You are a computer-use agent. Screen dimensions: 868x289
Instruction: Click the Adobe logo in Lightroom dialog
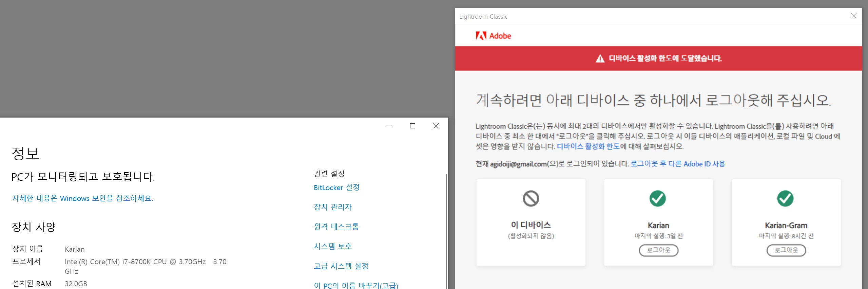click(493, 36)
